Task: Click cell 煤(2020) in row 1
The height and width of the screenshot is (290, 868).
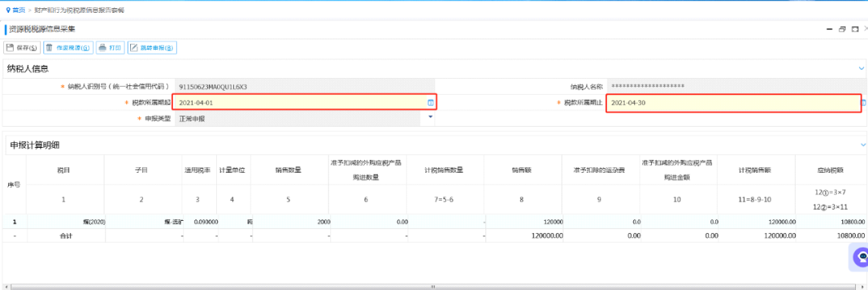Action: [x=66, y=222]
